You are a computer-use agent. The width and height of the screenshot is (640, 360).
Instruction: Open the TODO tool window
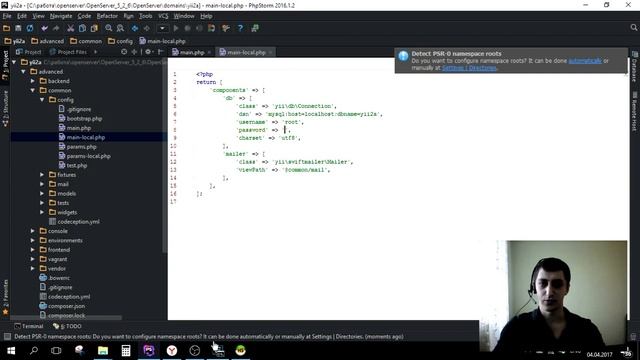pos(67,326)
